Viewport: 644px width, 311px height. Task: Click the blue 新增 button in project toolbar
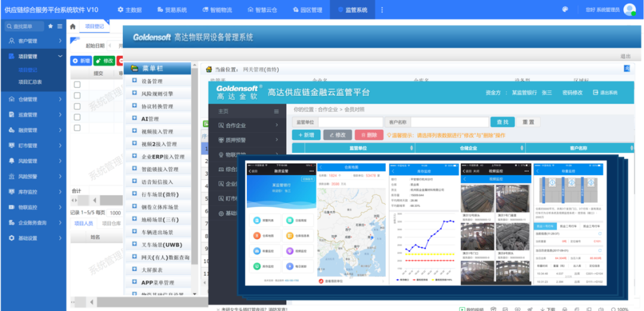[81, 61]
